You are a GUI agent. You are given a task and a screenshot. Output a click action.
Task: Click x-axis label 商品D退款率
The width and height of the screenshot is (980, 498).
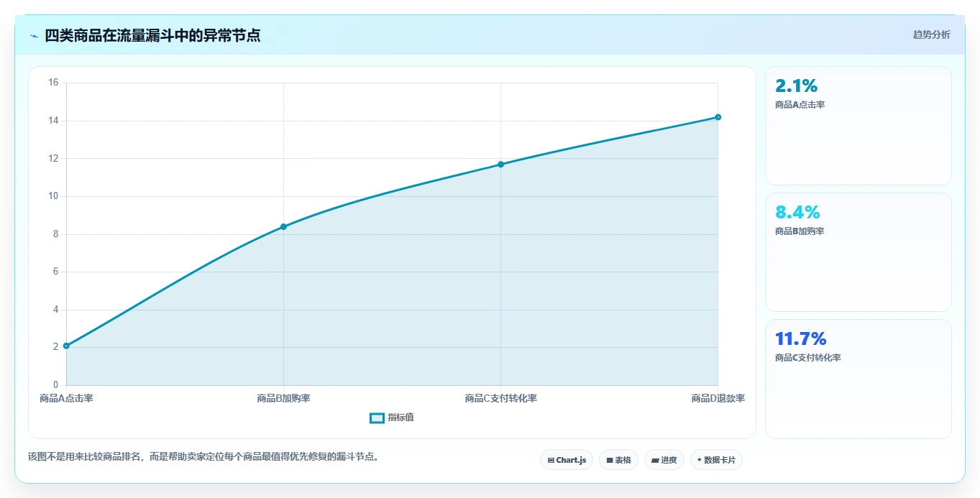pos(718,398)
